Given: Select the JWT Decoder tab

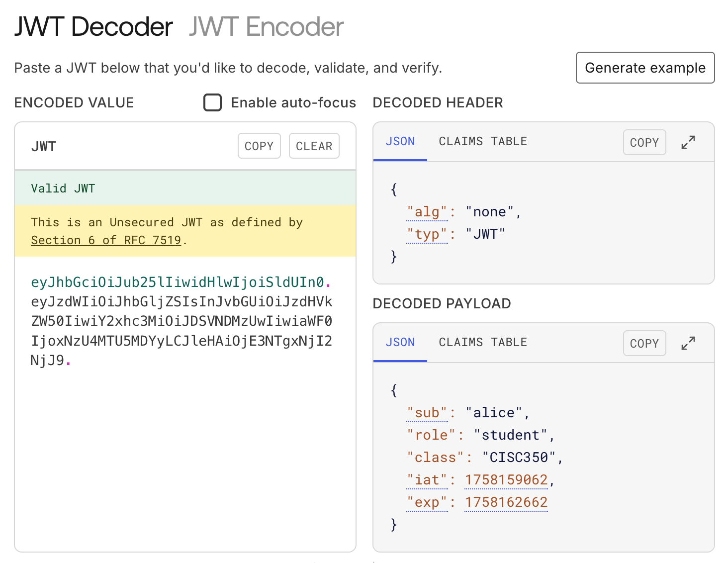Looking at the screenshot, I should pyautogui.click(x=92, y=27).
